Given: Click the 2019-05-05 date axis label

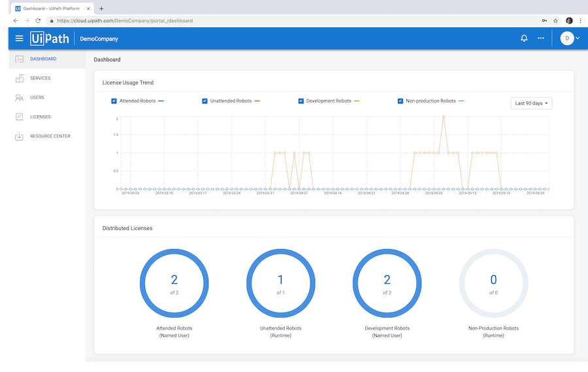Looking at the screenshot, I should point(434,193).
